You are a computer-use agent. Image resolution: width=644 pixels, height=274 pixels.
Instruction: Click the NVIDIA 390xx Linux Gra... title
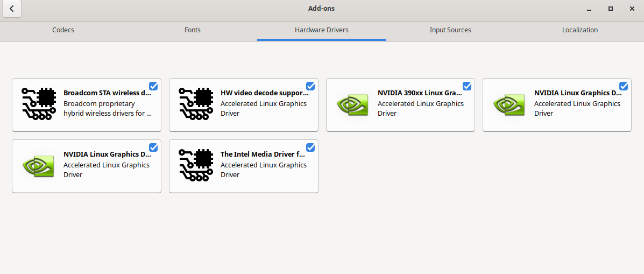420,93
